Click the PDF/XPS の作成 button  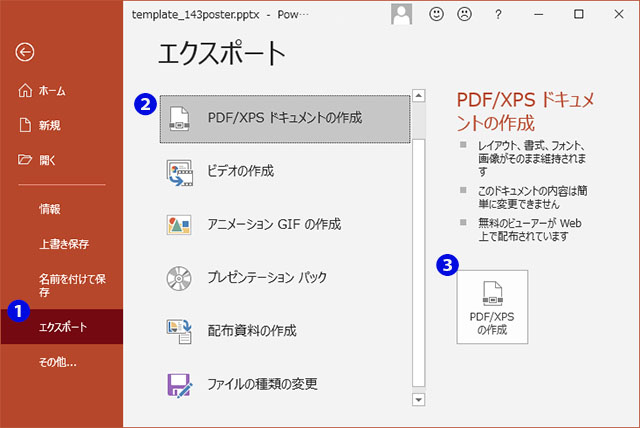coord(492,307)
